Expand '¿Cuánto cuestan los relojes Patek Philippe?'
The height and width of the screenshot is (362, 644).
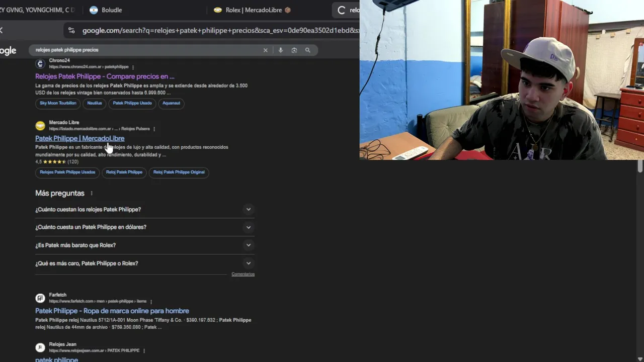[145, 209]
